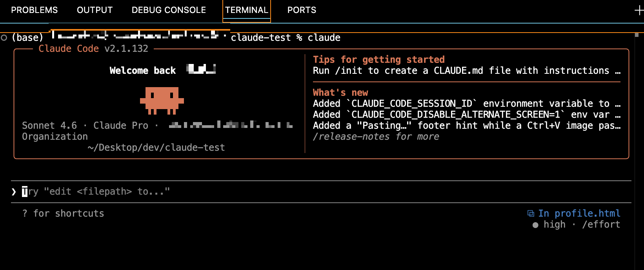The width and height of the screenshot is (644, 270).
Task: Click the "? for shortcuts" hint
Action: [63, 213]
